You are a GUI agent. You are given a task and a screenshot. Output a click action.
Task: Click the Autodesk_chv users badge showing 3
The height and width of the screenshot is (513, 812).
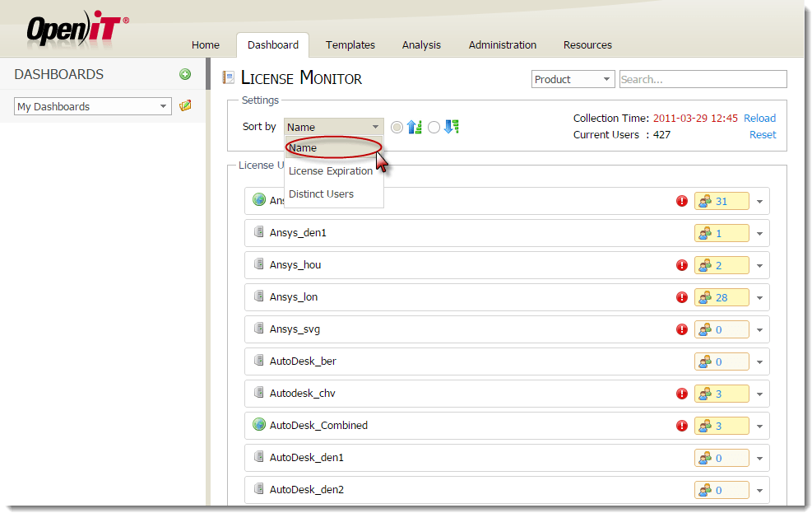click(x=722, y=394)
